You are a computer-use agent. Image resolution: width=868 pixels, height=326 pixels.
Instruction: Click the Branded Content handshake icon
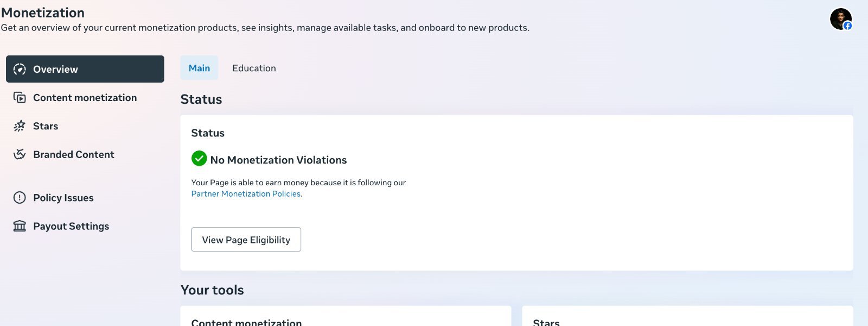[20, 154]
